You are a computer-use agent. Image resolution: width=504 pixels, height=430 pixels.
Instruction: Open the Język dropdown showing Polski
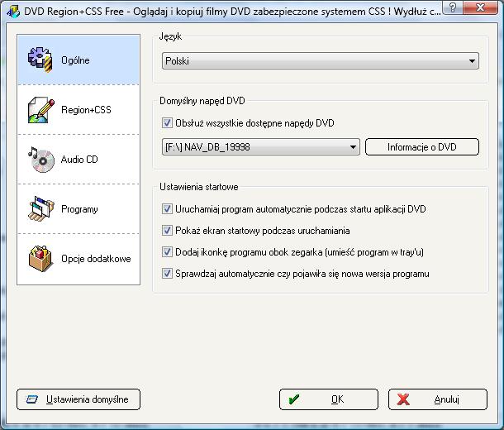(321, 61)
